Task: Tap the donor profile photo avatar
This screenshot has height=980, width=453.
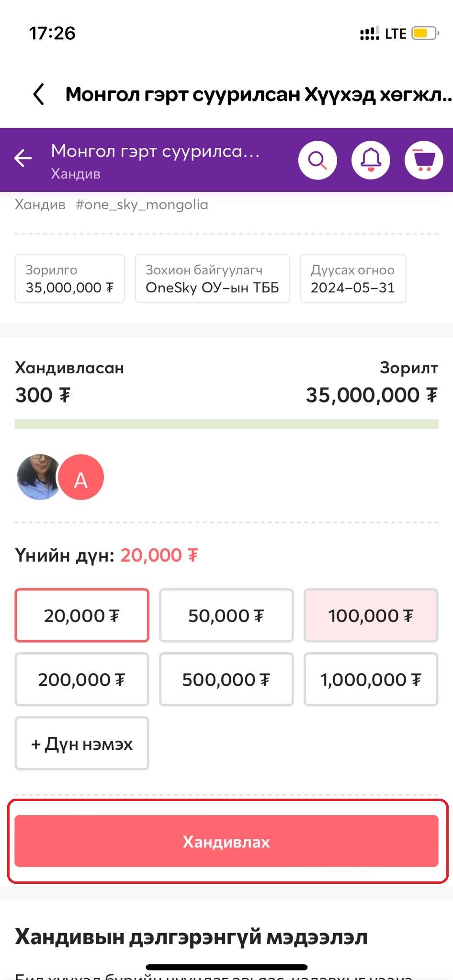Action: pyautogui.click(x=37, y=477)
